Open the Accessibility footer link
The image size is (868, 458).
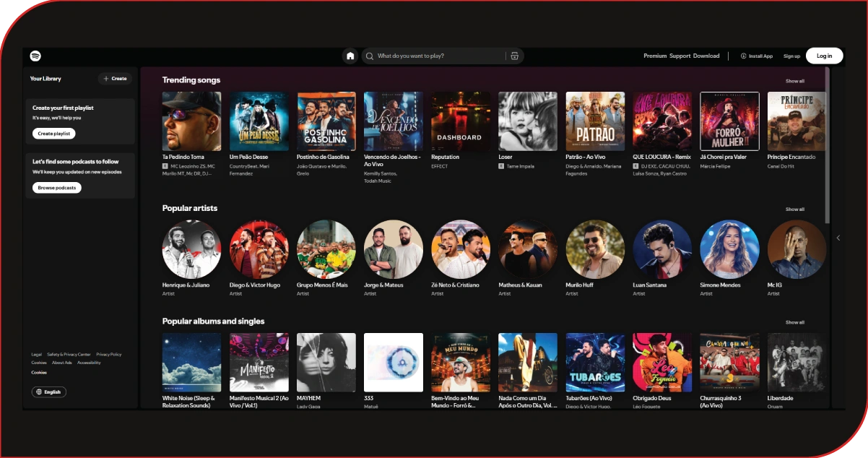click(x=89, y=363)
